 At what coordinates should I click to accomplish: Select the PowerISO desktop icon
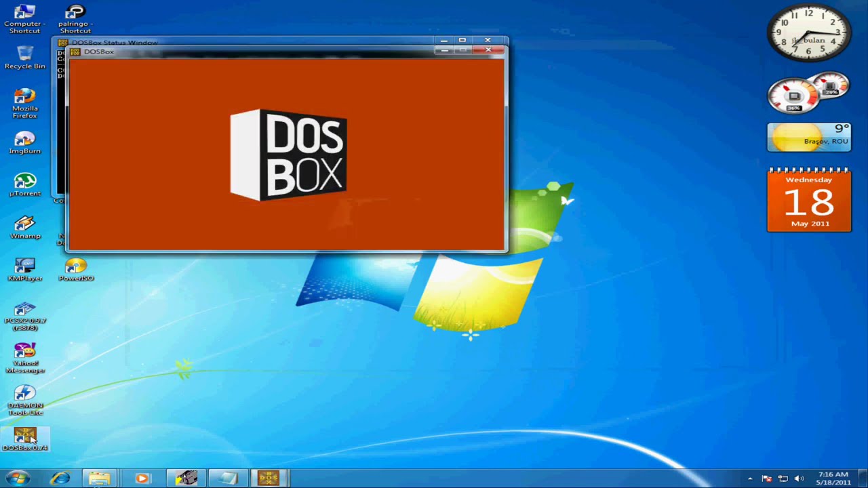pyautogui.click(x=76, y=270)
